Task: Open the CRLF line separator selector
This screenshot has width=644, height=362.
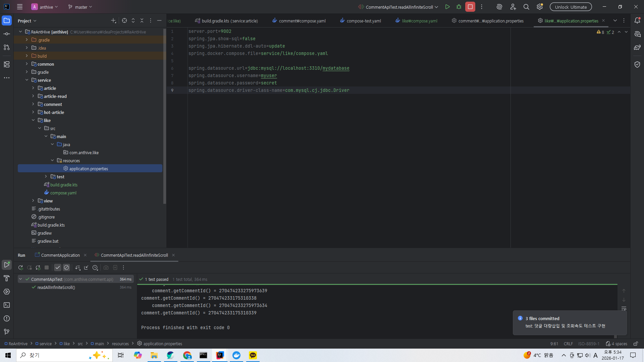Action: tap(568, 344)
